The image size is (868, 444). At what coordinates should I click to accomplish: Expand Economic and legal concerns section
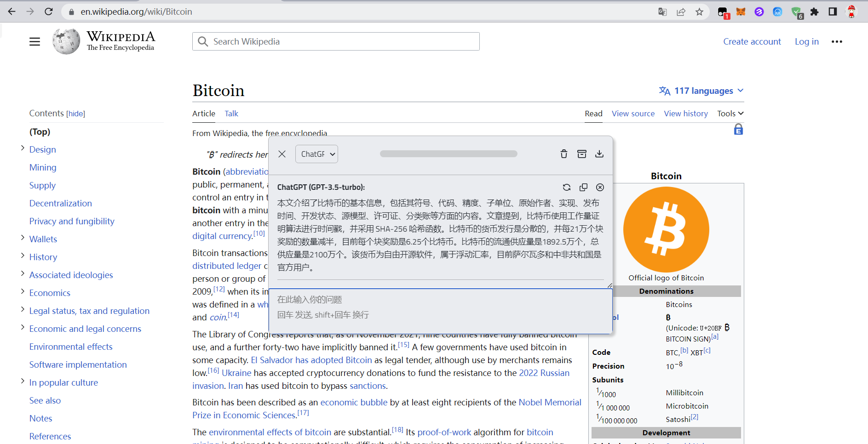[x=23, y=327]
